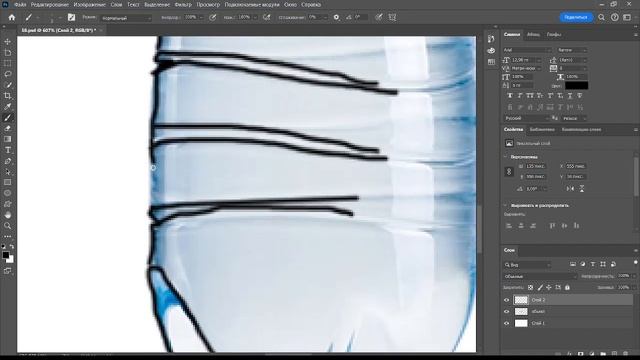The image size is (640, 360).
Task: Open the Изображение menu
Action: click(89, 5)
